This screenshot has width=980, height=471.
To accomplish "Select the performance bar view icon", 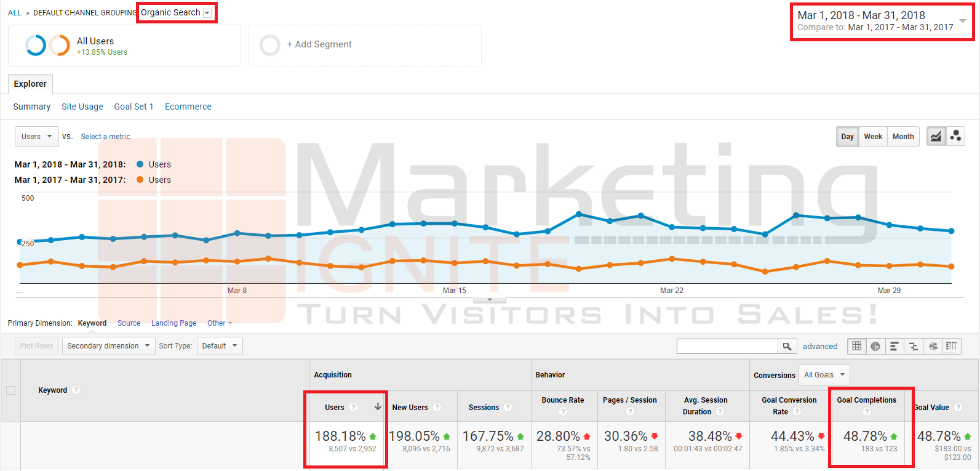I will (x=894, y=346).
